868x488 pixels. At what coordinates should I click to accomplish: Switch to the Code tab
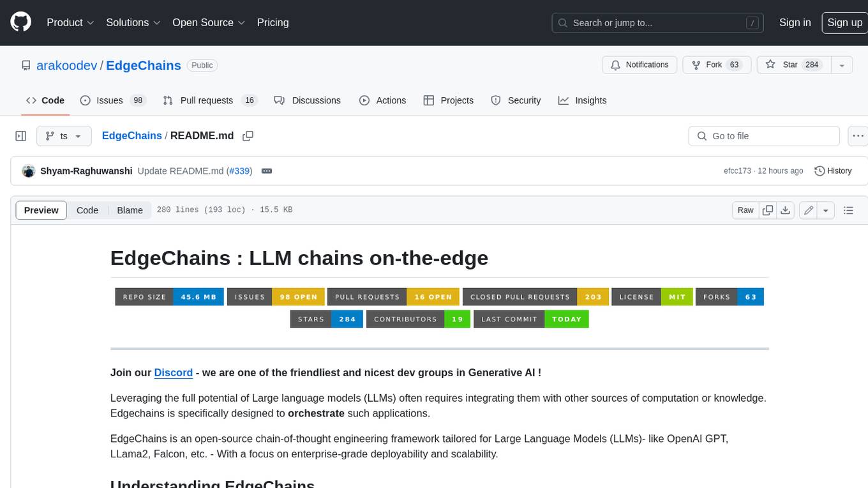(45, 100)
